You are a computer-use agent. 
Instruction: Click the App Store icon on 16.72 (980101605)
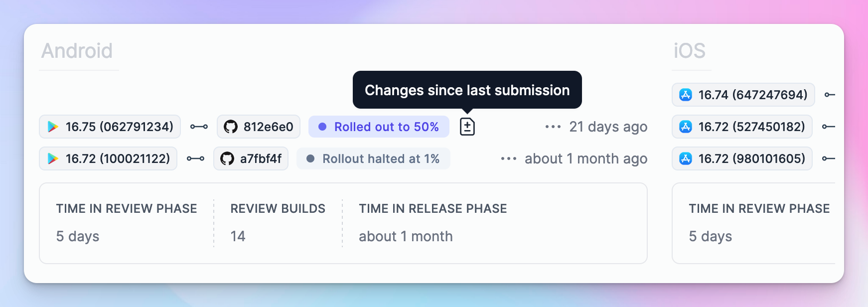[686, 158]
